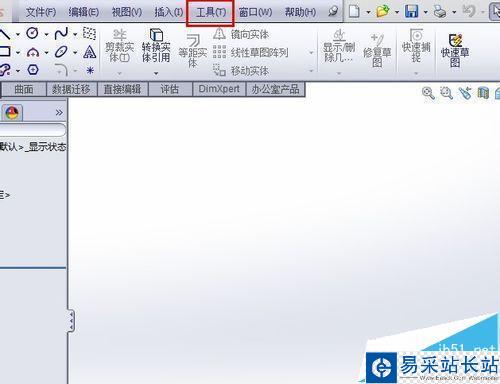This screenshot has height=384, width=500.
Task: Click the Zoom to Fit magnifier icon
Action: pyautogui.click(x=428, y=93)
